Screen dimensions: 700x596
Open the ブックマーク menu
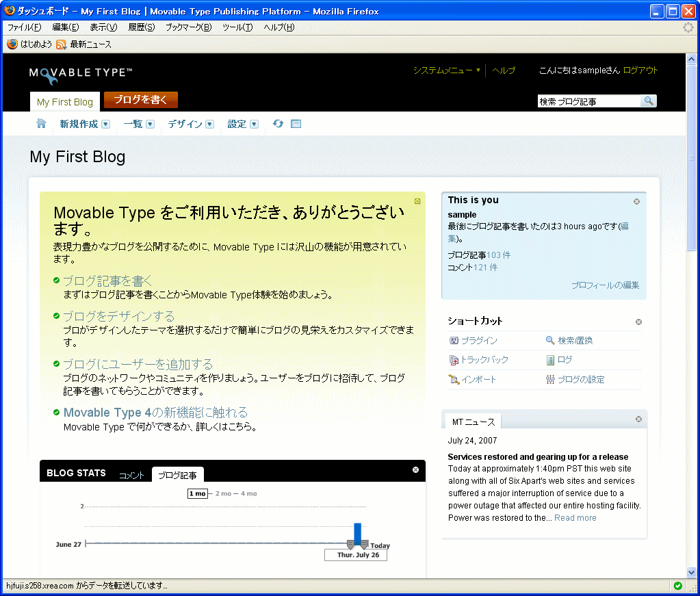(x=188, y=27)
